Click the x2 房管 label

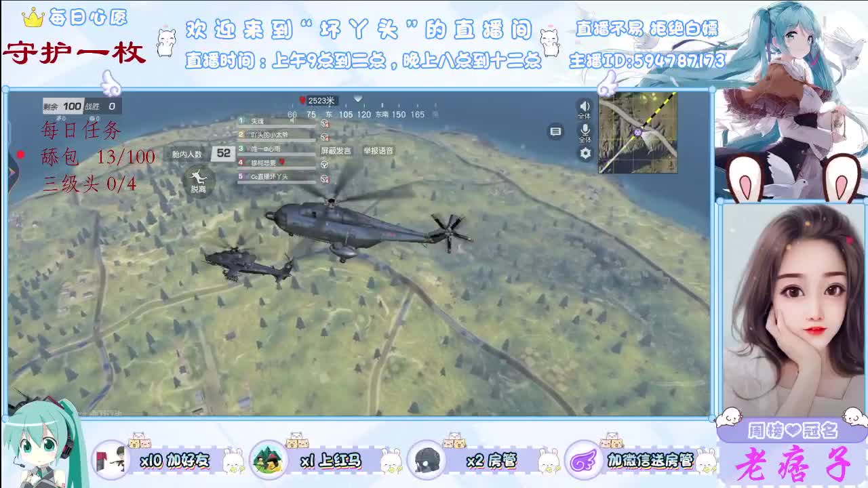(x=492, y=462)
